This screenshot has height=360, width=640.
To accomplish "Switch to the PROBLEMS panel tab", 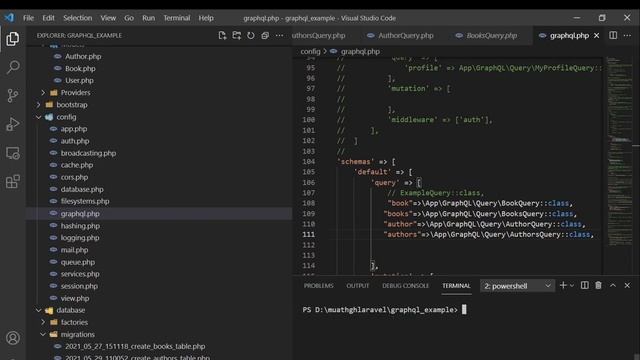I will pyautogui.click(x=318, y=286).
